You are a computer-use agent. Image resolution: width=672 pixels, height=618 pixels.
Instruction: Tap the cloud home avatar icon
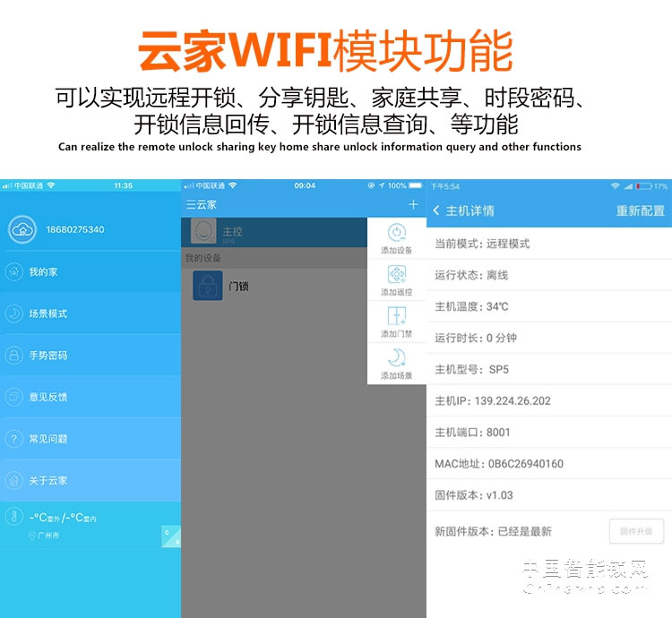pyautogui.click(x=22, y=230)
